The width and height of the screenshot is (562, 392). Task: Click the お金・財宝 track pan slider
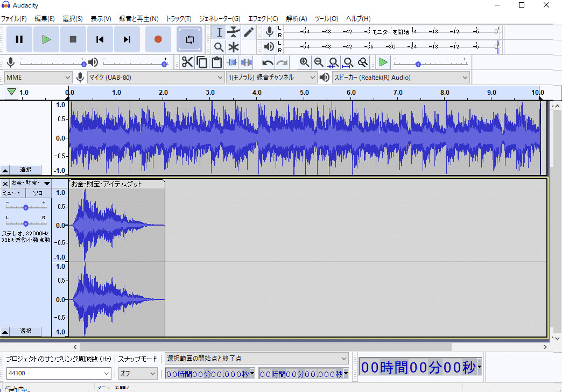[26, 223]
